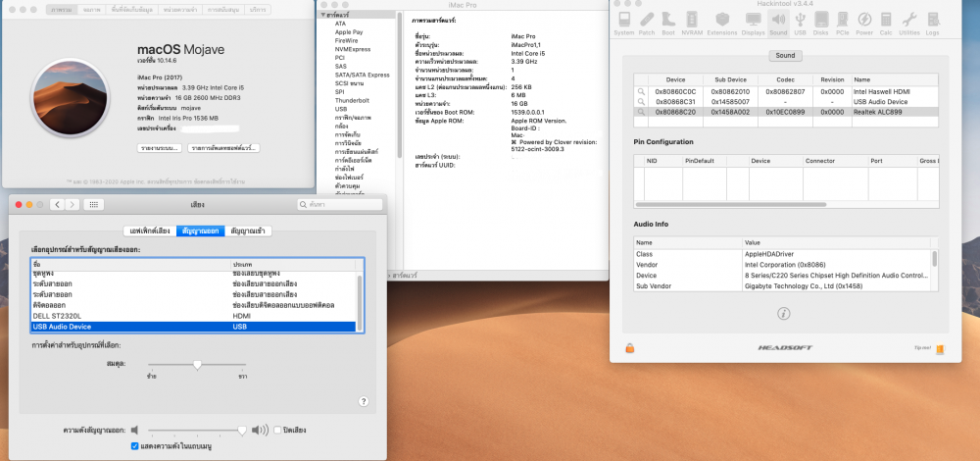Select NVMExpress in System Information sidebar
Image resolution: width=980 pixels, height=461 pixels.
[x=352, y=49]
